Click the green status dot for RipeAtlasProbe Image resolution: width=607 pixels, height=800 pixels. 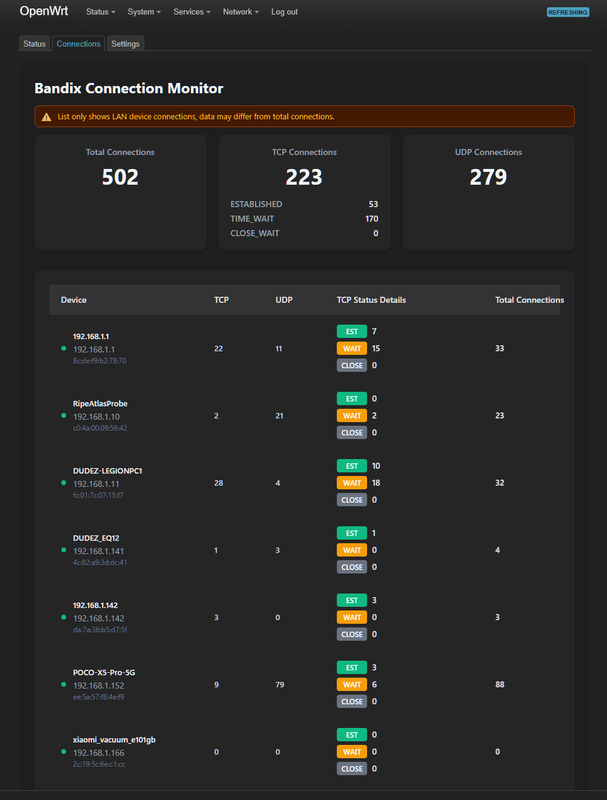64,416
